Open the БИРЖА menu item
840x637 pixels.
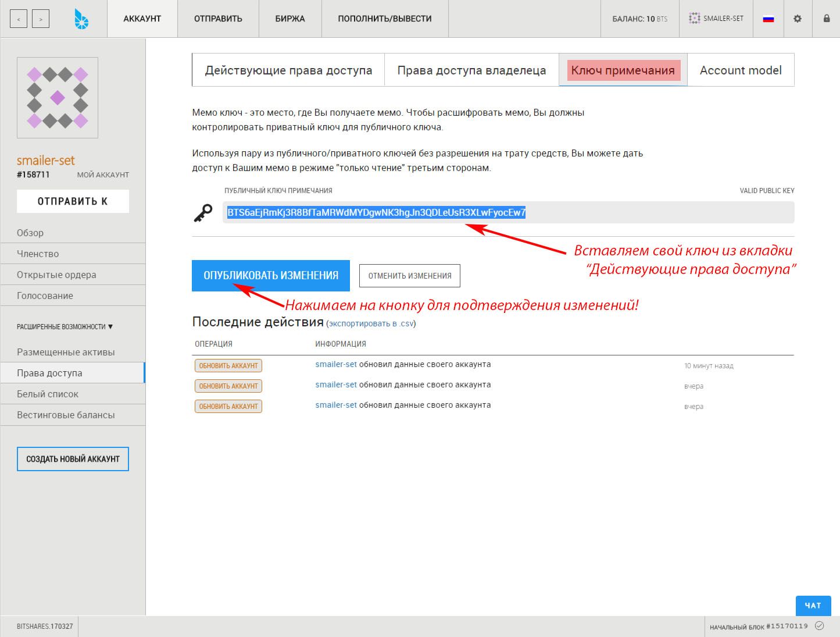click(x=290, y=19)
